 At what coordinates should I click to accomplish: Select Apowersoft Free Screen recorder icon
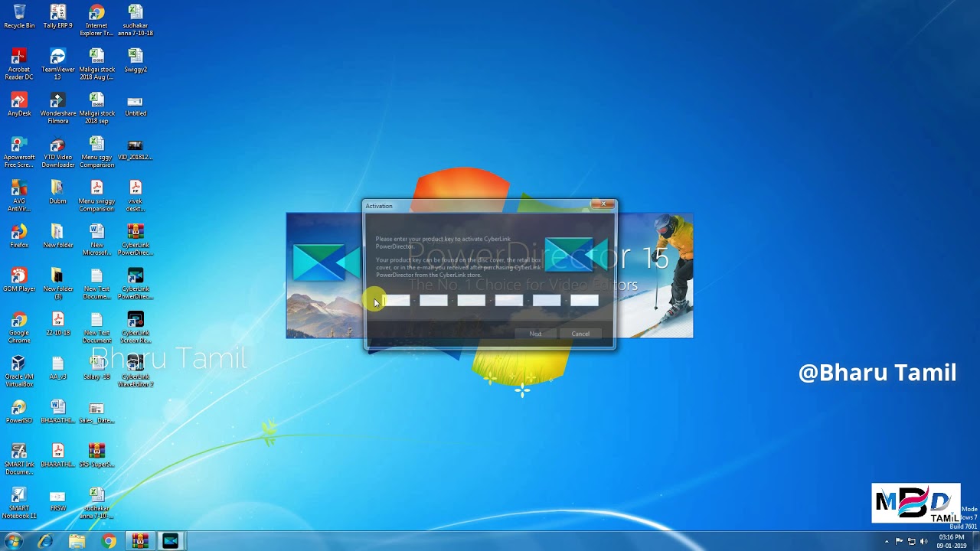tap(19, 152)
